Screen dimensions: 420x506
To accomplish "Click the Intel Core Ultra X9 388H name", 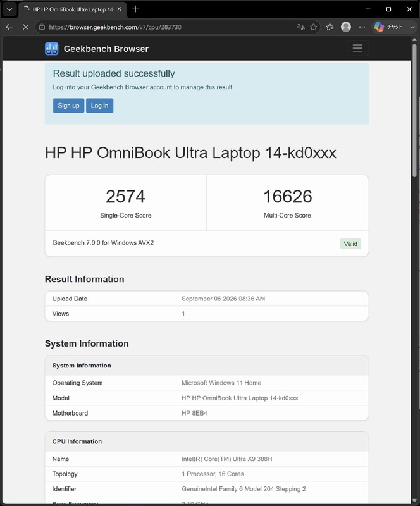I will point(226,459).
